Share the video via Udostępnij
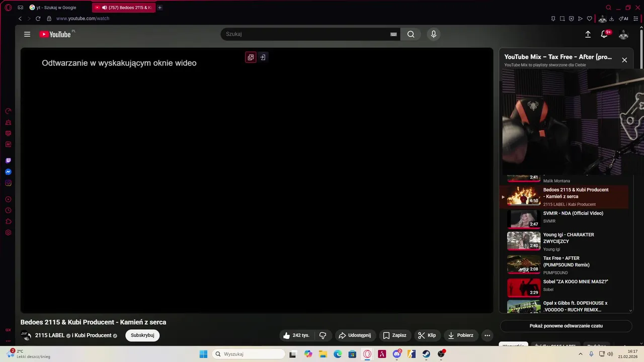 (x=355, y=335)
